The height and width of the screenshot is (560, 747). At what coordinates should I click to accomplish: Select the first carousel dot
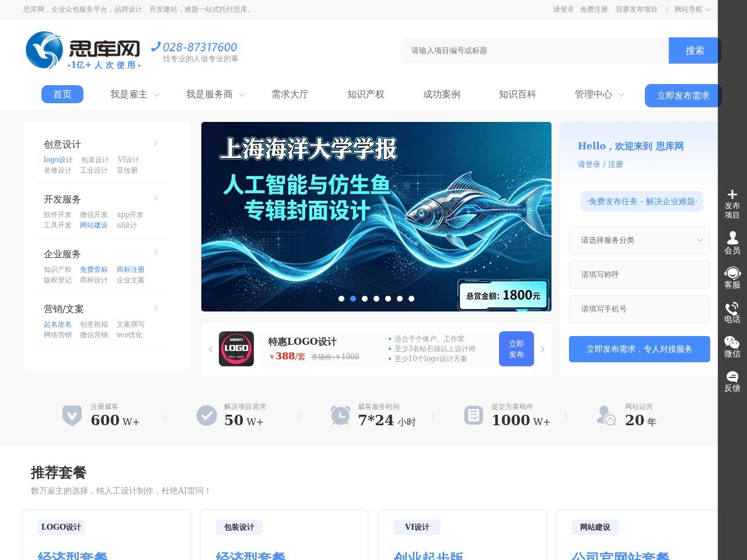[341, 299]
